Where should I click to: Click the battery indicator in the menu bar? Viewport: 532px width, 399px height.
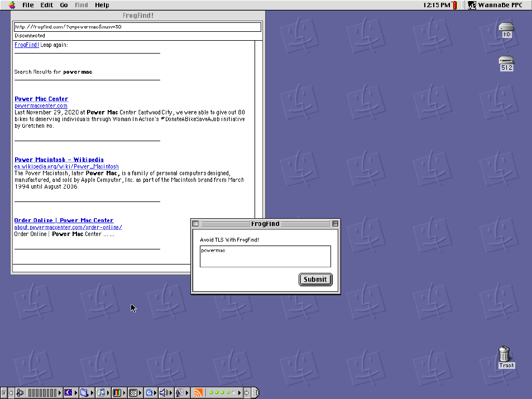click(x=455, y=5)
